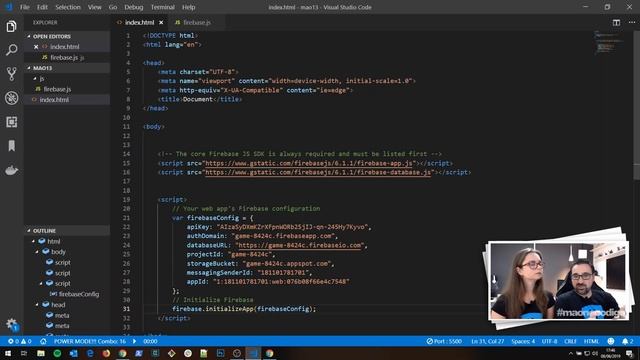Open the Explorer view in activity bar
The width and height of the screenshot is (640, 360).
pyautogui.click(x=11, y=27)
